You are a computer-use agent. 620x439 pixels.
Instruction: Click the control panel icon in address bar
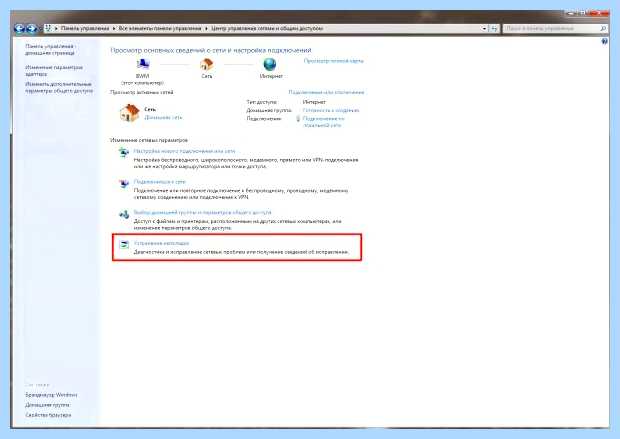coord(48,28)
